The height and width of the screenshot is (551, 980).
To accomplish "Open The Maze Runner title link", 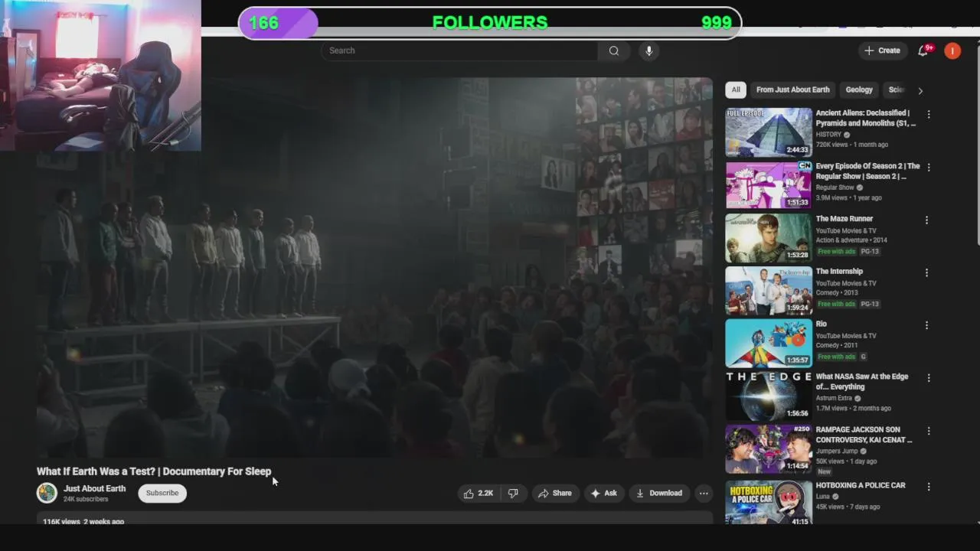I will click(844, 219).
